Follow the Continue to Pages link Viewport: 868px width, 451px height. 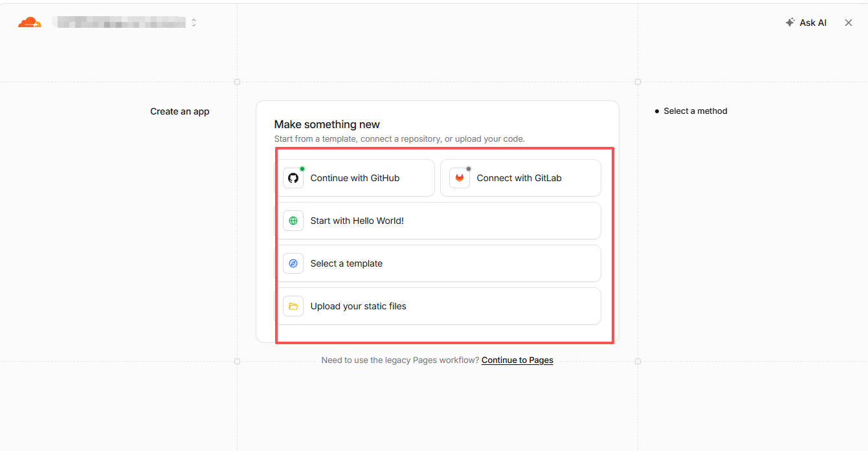click(x=517, y=360)
